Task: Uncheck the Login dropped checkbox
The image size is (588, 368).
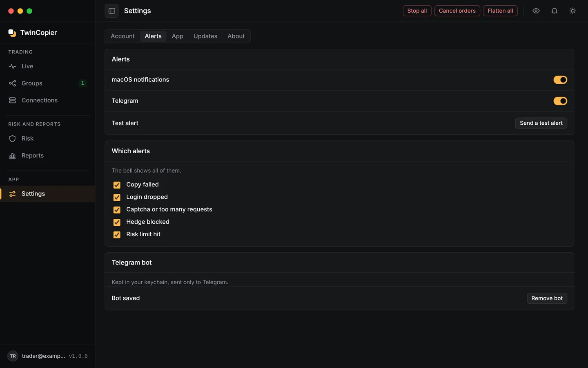Action: tap(117, 197)
